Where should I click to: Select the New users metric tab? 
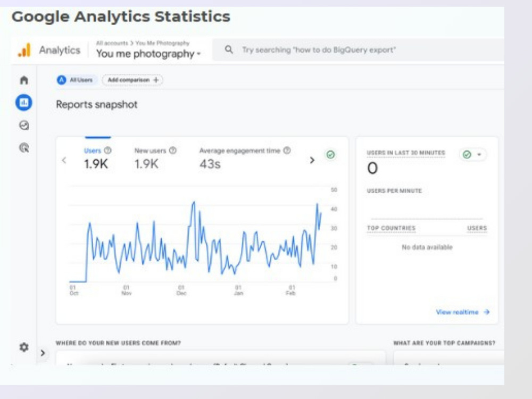pos(155,158)
